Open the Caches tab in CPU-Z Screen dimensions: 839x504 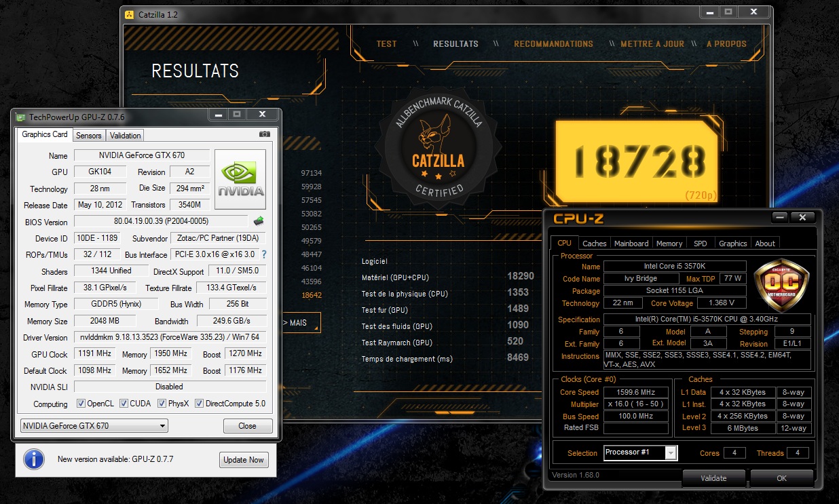point(595,243)
